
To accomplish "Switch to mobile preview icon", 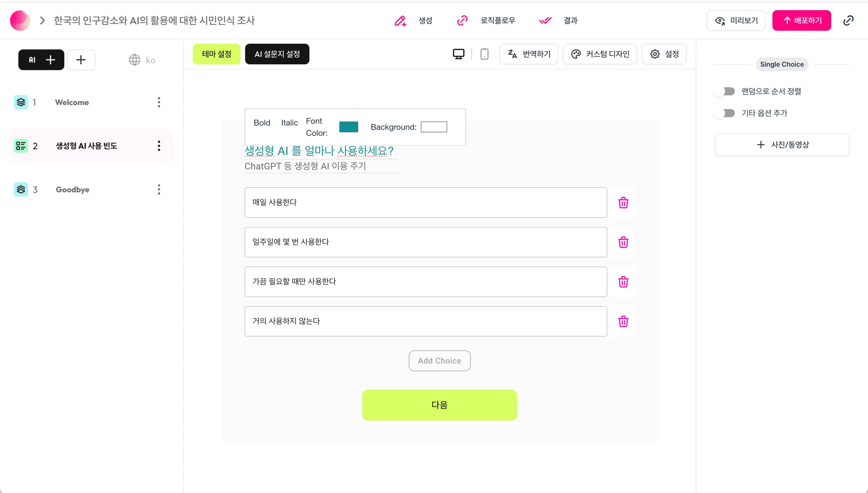I will pyautogui.click(x=484, y=54).
